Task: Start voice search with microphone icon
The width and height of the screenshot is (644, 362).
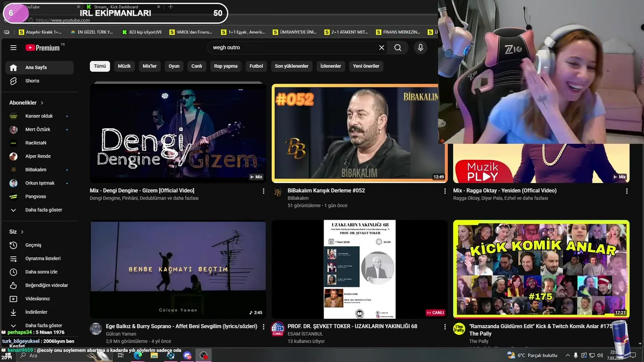Action: (421, 47)
